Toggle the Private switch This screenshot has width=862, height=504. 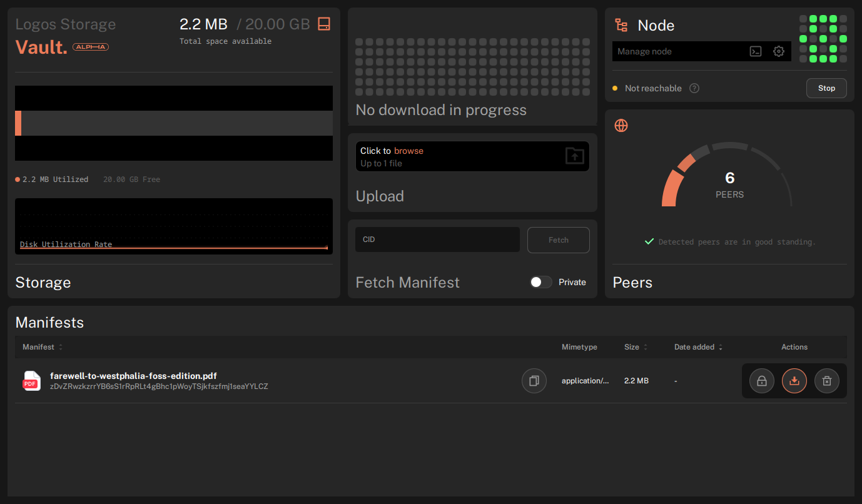click(x=541, y=282)
